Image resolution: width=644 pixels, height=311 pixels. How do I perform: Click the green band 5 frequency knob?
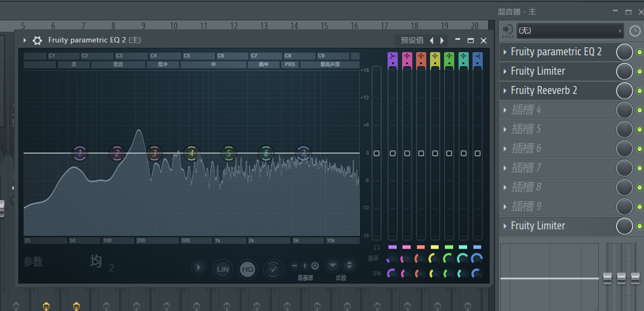pyautogui.click(x=449, y=259)
